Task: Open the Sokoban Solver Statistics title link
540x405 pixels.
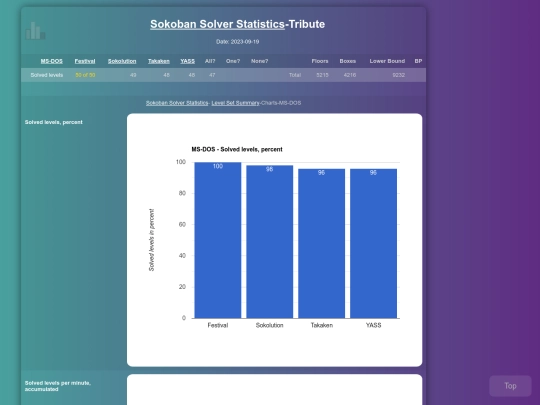Action: [x=217, y=24]
